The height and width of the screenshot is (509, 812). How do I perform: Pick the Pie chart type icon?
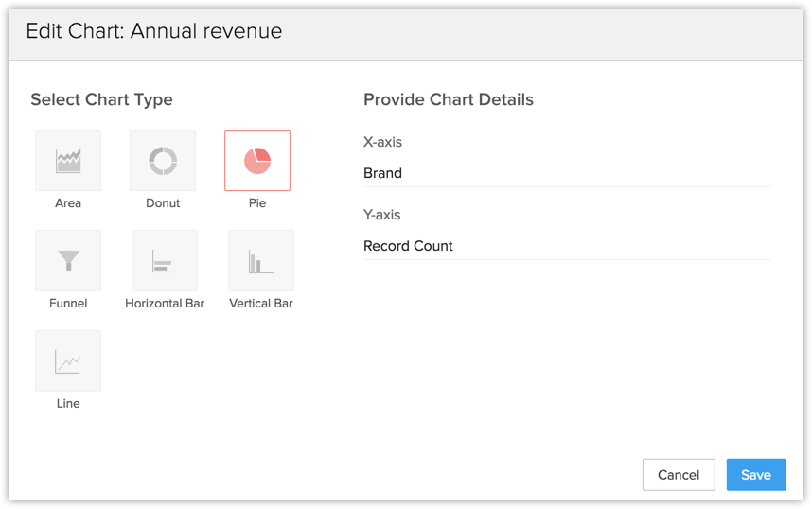(257, 161)
